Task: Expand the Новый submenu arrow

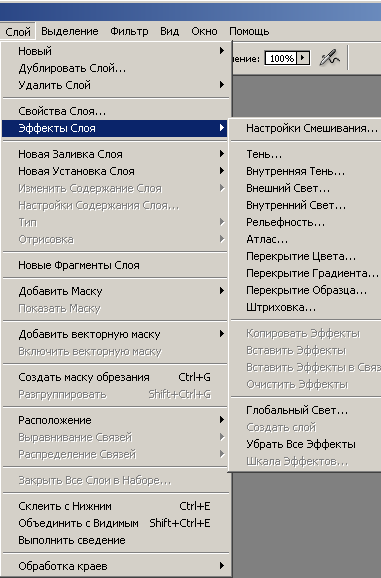Action: [221, 51]
